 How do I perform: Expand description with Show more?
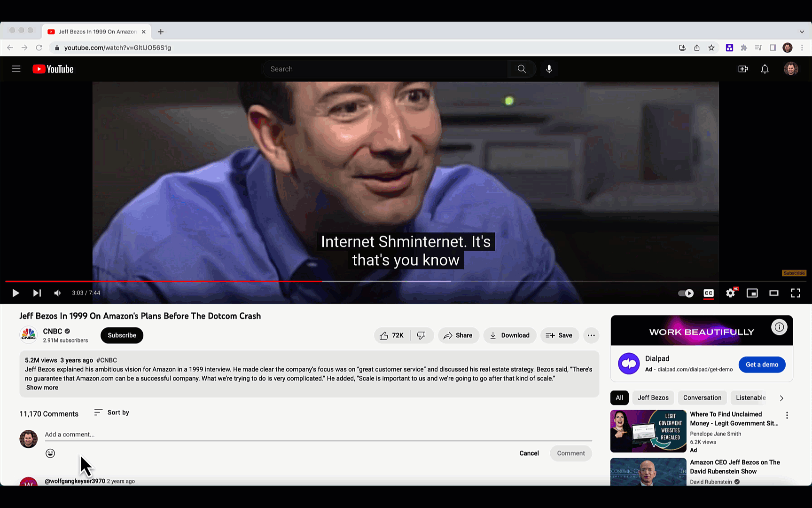point(42,388)
